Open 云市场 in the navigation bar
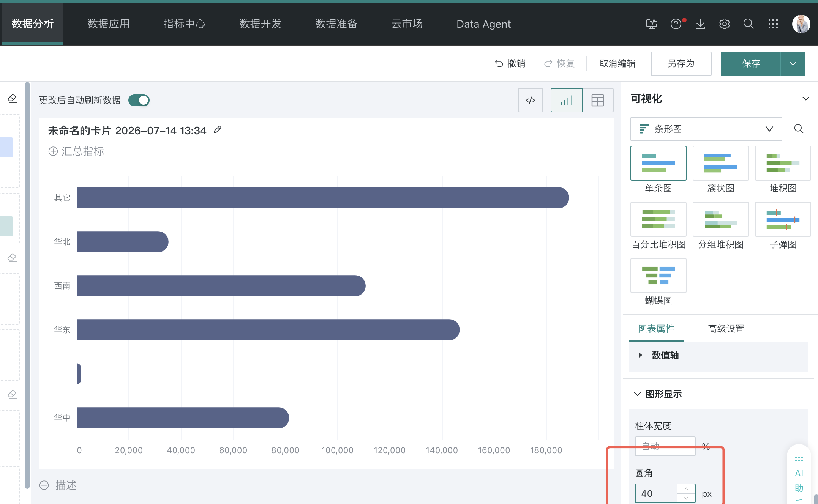This screenshot has width=818, height=504. click(x=407, y=24)
